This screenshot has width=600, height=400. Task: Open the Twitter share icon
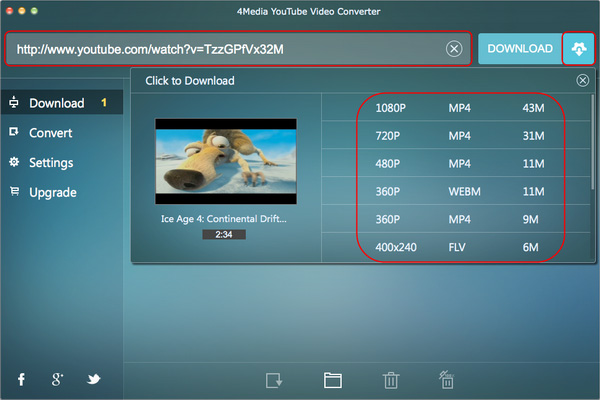coord(93,379)
